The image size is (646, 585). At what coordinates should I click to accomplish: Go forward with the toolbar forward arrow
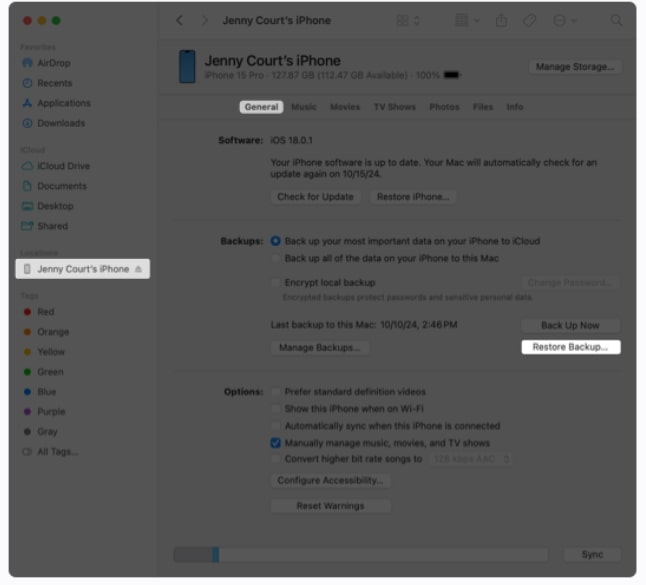204,20
